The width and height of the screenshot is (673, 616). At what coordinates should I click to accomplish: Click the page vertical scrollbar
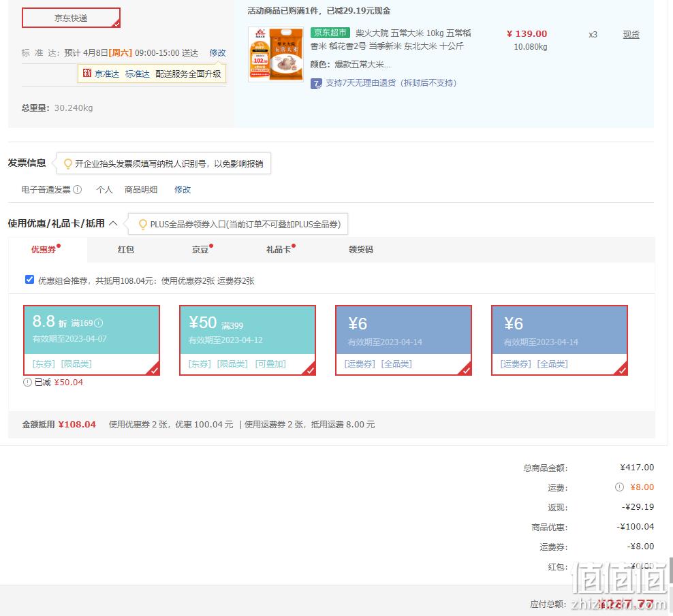tap(670, 570)
